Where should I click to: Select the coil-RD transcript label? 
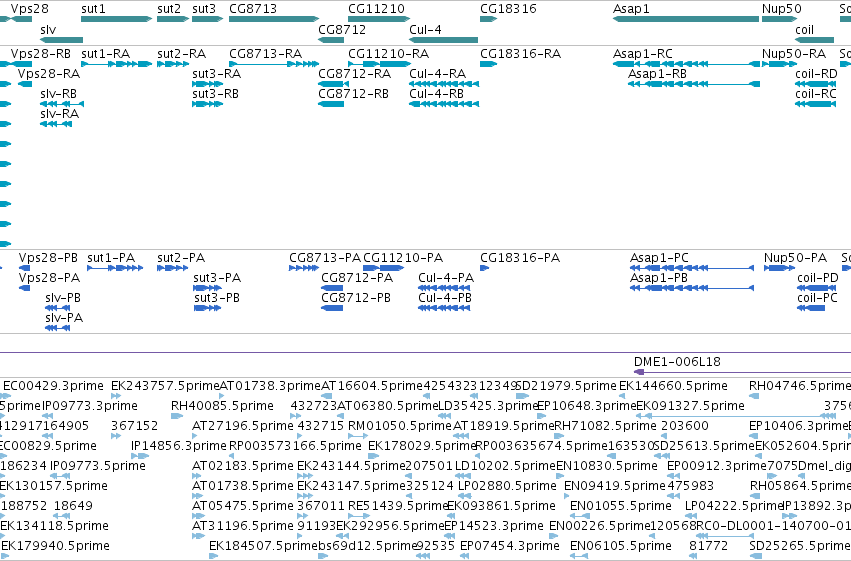816,74
